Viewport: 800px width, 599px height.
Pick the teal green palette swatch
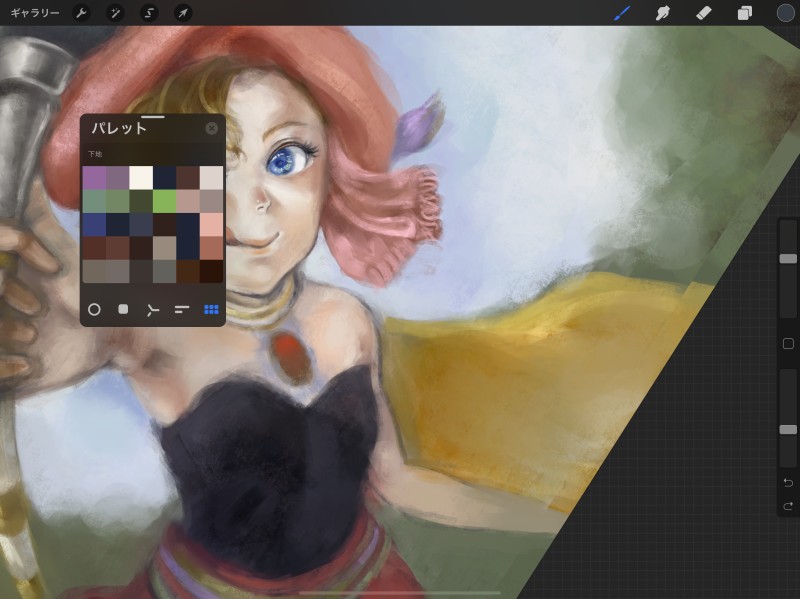click(x=94, y=201)
